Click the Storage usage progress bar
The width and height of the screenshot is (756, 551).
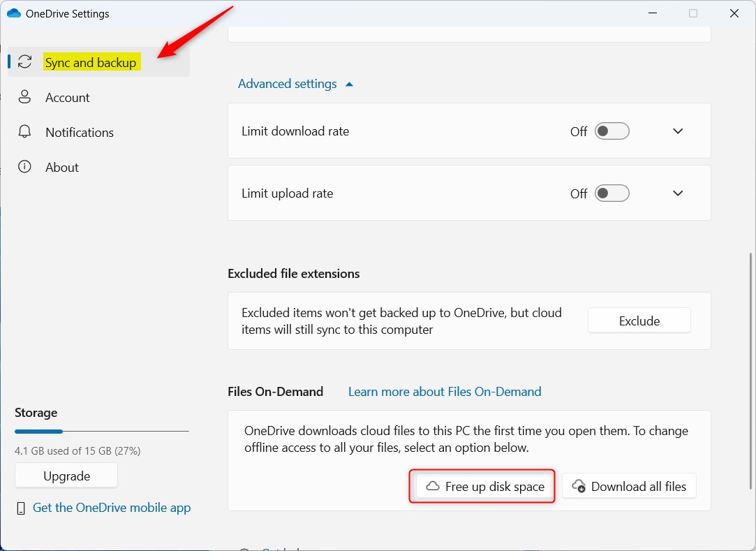(102, 432)
